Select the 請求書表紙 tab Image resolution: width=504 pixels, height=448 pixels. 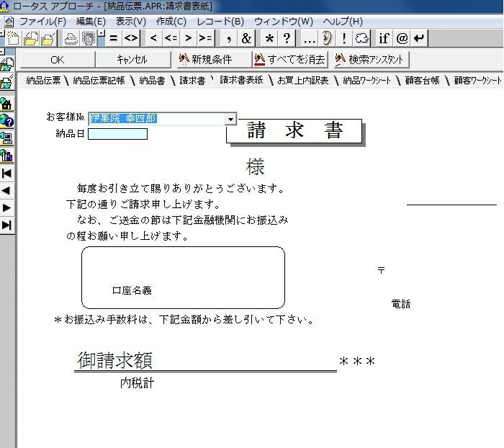241,80
